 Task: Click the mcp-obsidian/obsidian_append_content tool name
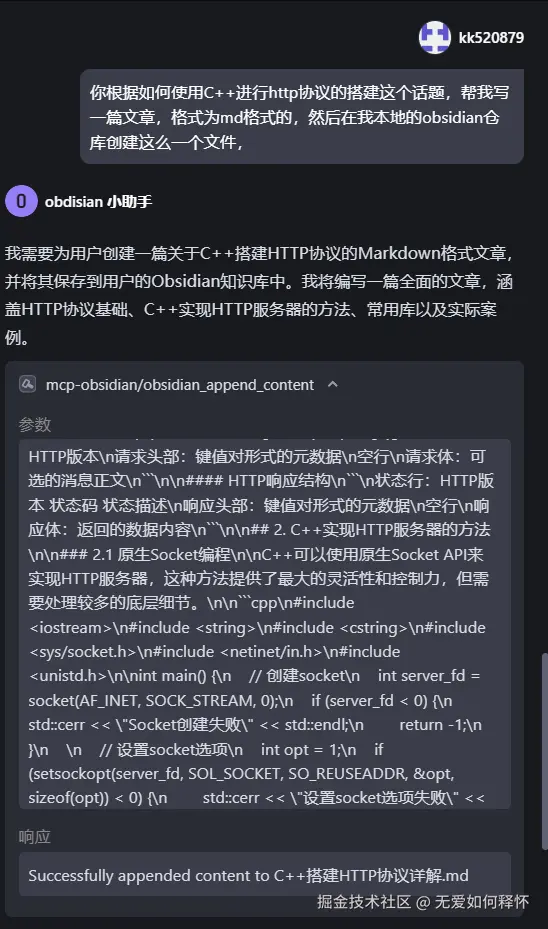tap(180, 385)
